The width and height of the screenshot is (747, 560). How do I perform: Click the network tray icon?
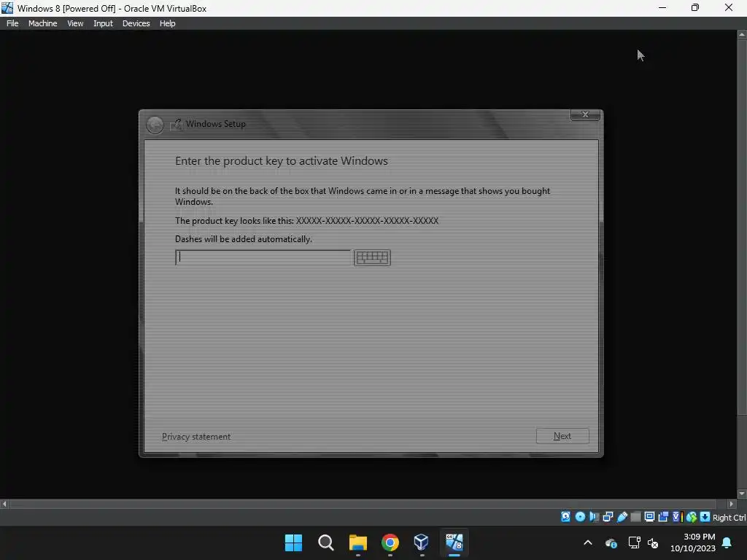(634, 542)
